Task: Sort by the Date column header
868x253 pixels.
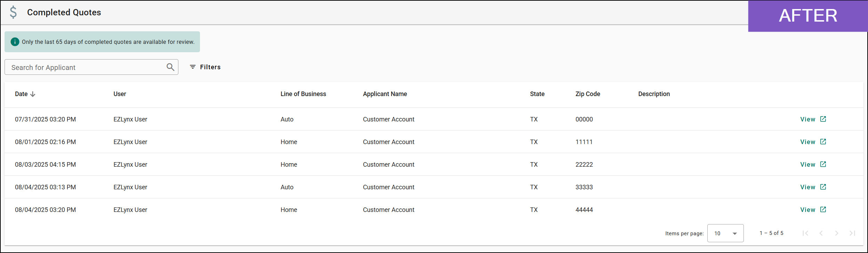Action: tap(21, 94)
